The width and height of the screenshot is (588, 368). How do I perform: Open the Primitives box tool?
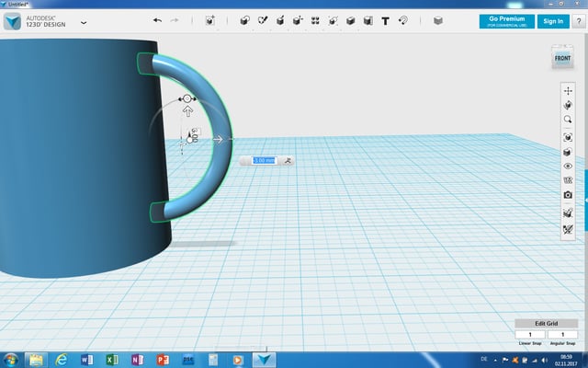(243, 20)
